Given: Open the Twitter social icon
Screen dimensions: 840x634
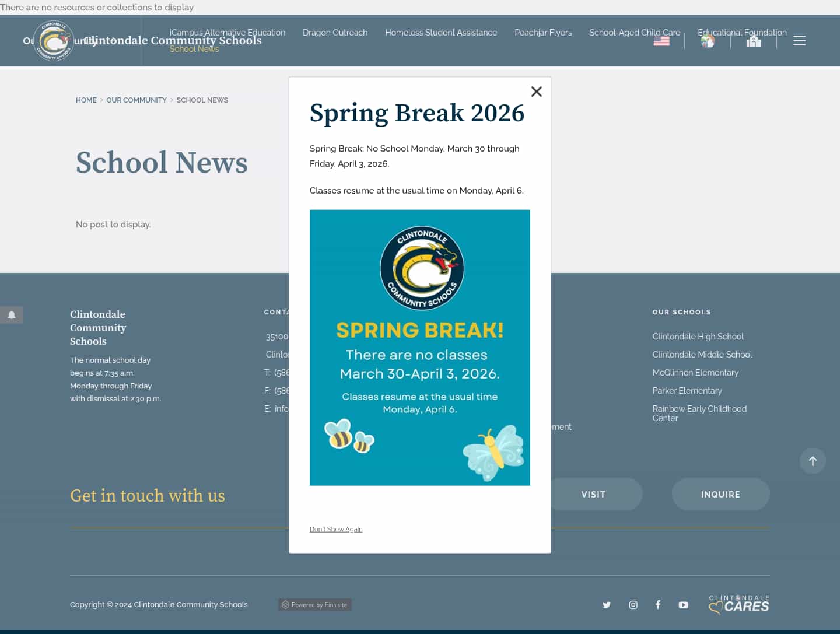Looking at the screenshot, I should [607, 605].
